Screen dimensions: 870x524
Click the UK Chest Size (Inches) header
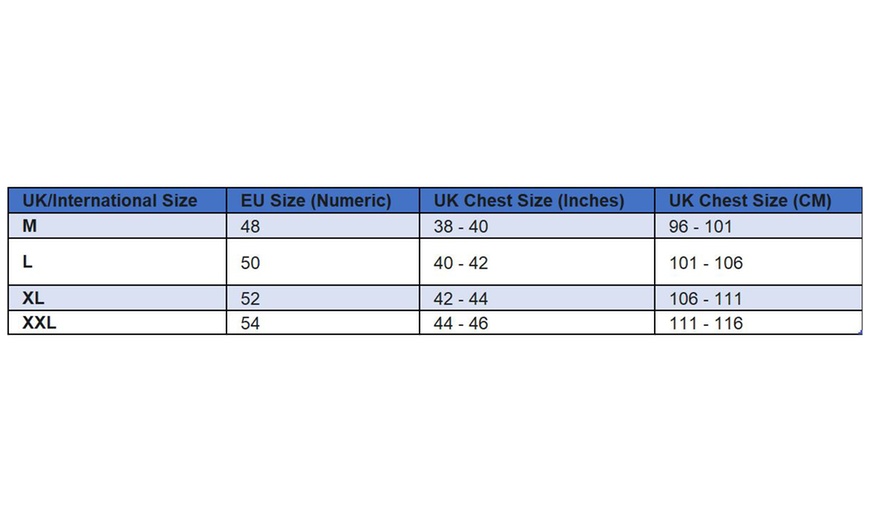click(x=529, y=200)
